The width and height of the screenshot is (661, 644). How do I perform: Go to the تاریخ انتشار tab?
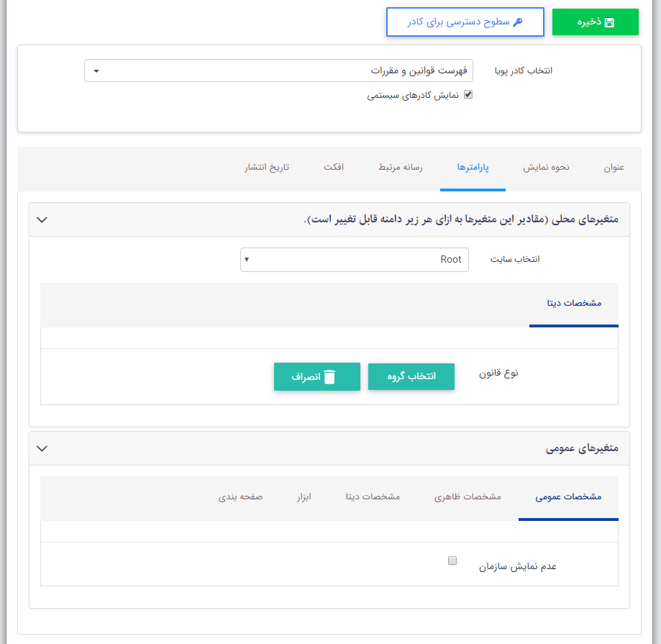coord(266,168)
